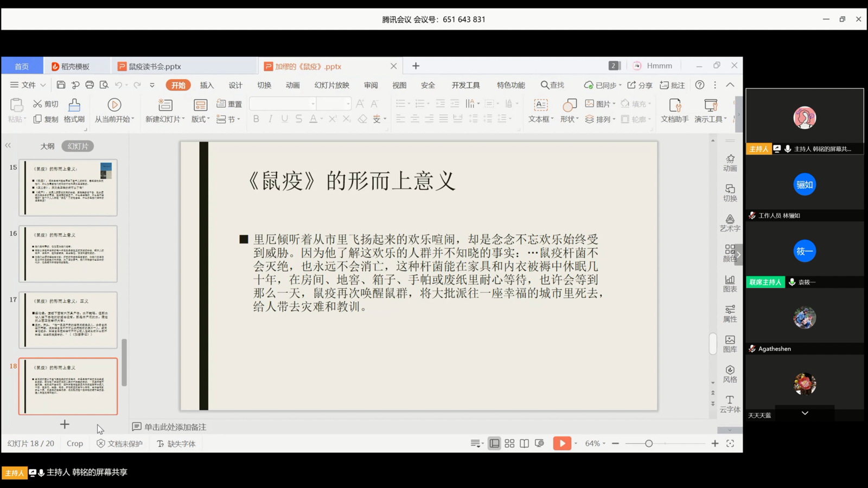The width and height of the screenshot is (868, 488).
Task: Click the Save icon in quick toolbar
Action: (x=61, y=85)
